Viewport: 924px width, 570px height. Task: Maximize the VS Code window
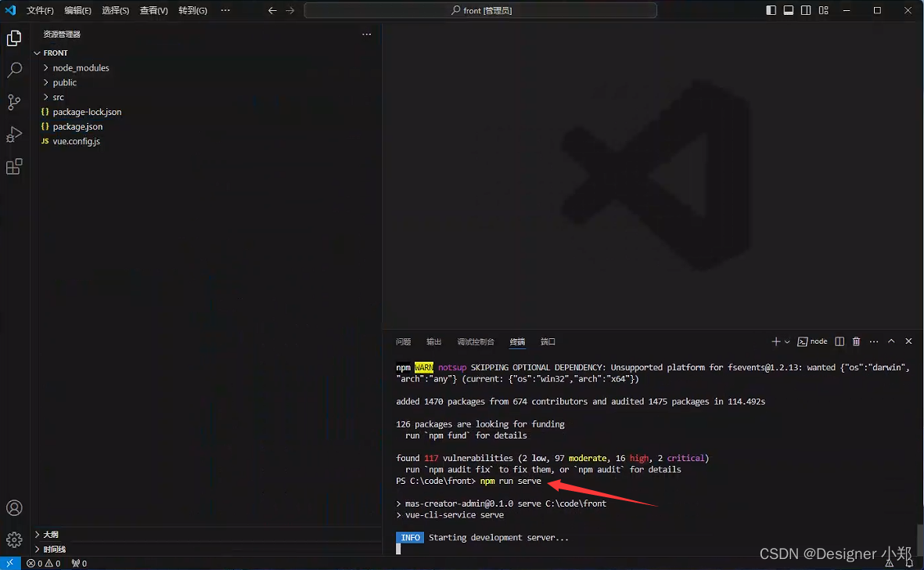click(877, 10)
